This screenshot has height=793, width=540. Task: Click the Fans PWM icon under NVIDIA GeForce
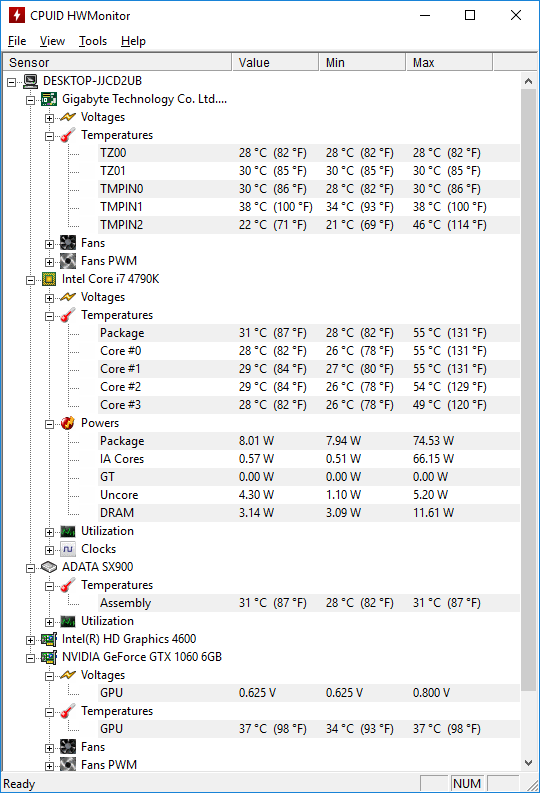(68, 765)
